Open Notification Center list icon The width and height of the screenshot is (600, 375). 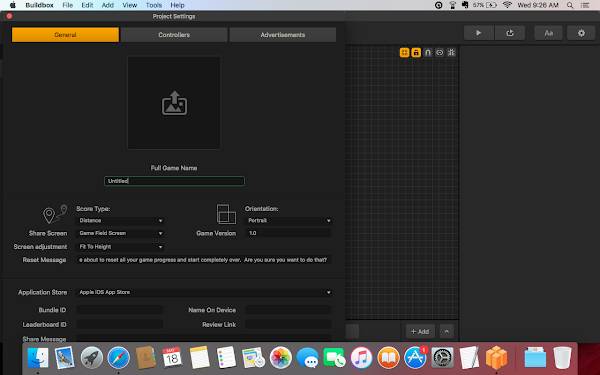pyautogui.click(x=585, y=5)
